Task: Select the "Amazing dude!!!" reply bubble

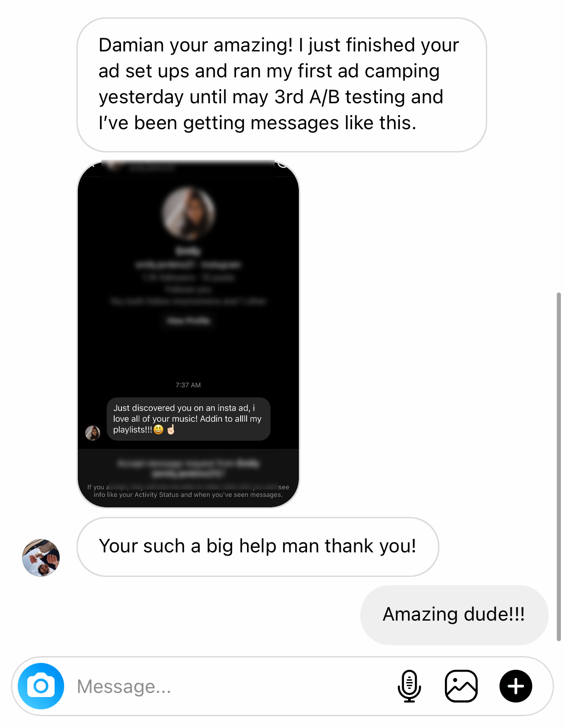Action: click(454, 615)
